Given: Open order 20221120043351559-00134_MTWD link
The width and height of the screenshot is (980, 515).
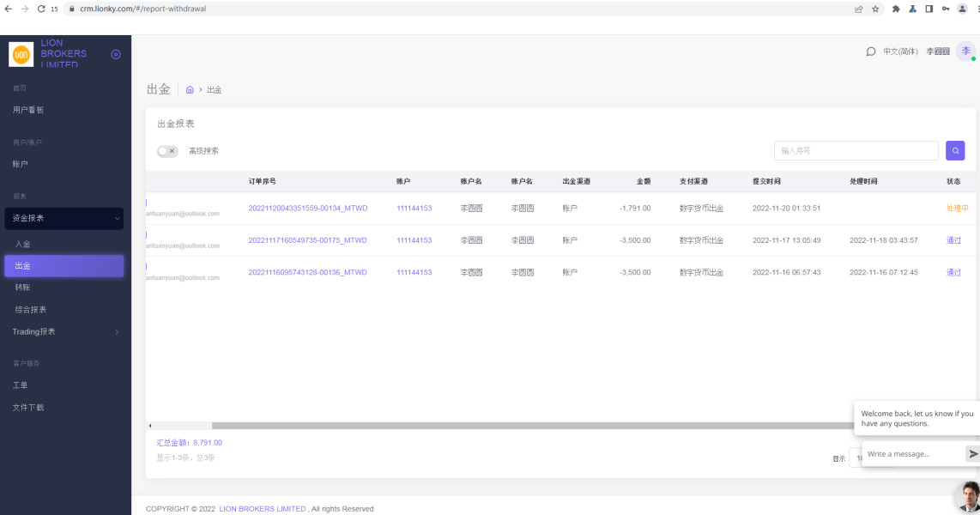Looking at the screenshot, I should click(x=307, y=209).
